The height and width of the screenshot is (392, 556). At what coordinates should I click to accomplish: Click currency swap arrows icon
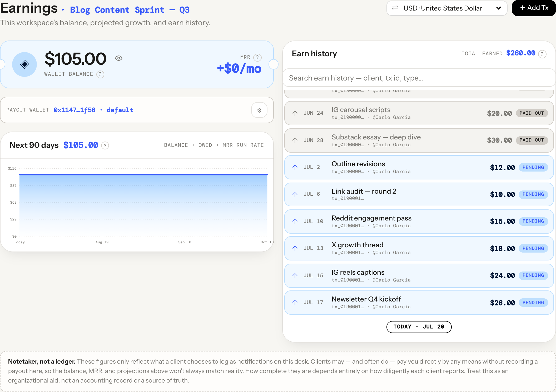click(x=395, y=8)
